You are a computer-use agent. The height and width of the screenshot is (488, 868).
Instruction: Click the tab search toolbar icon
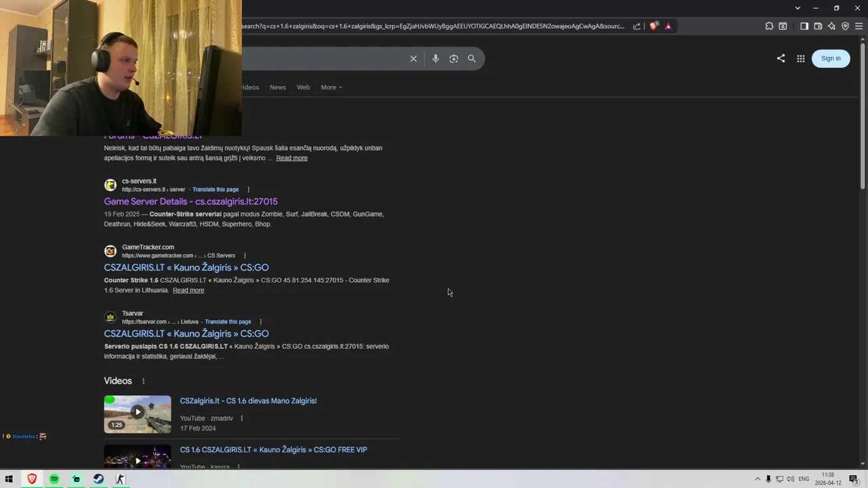tap(783, 26)
